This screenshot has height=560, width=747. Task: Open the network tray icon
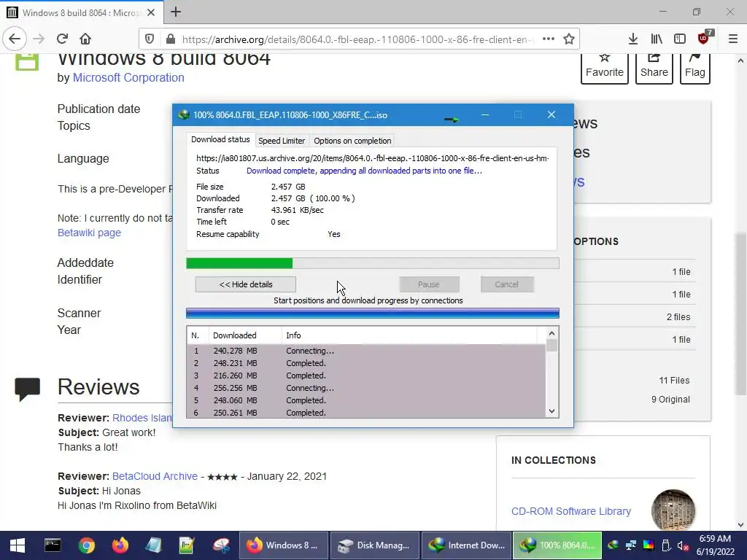[631, 545]
